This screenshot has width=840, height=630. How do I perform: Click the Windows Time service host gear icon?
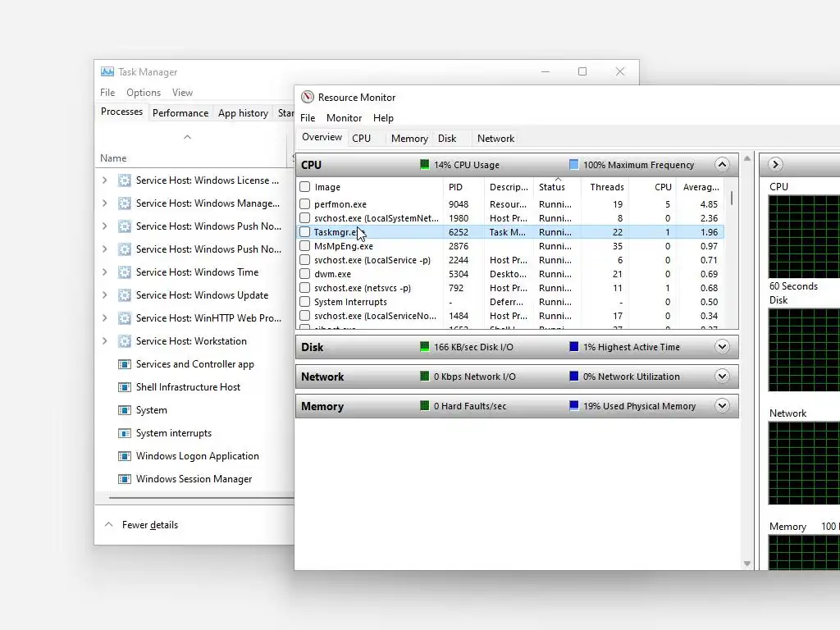point(125,272)
